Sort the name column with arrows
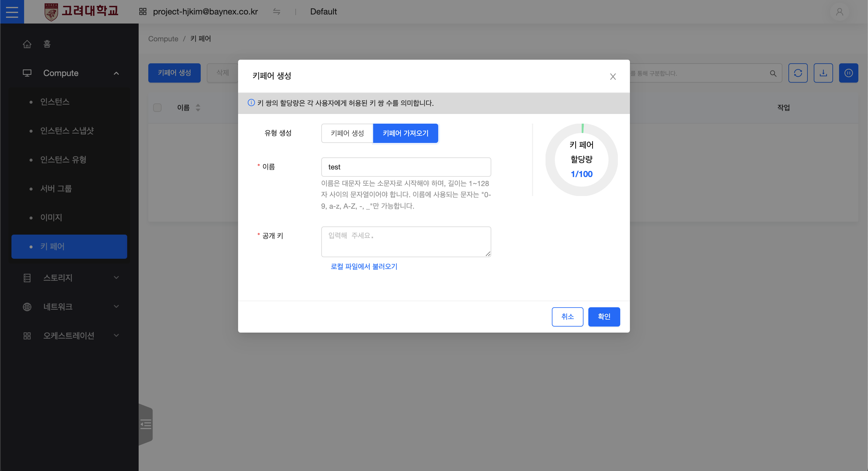 (x=198, y=108)
